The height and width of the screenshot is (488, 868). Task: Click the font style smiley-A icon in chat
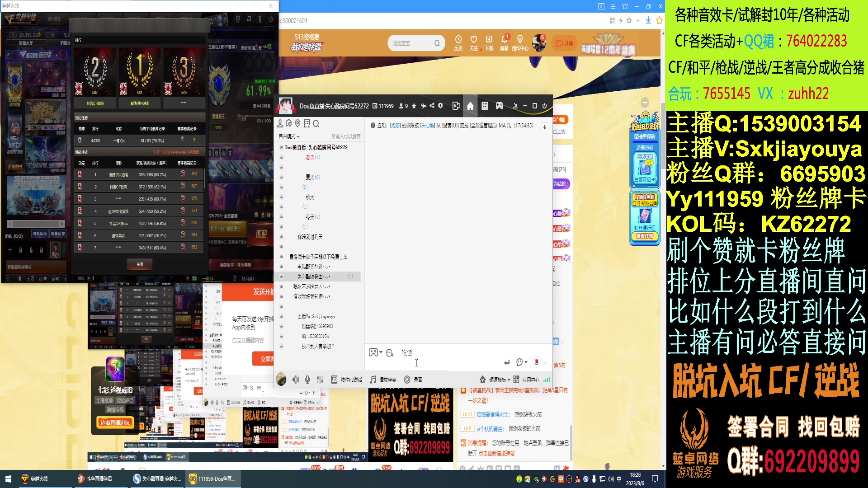click(390, 352)
